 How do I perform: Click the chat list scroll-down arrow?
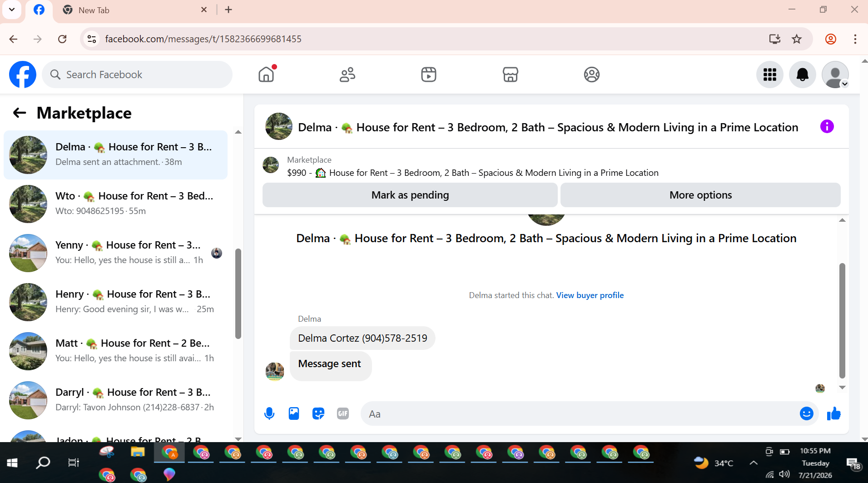238,438
